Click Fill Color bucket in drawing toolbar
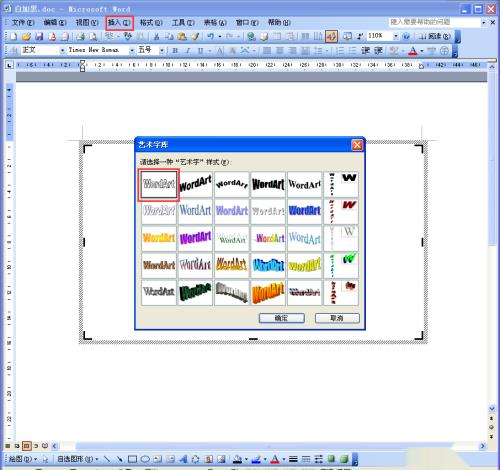Screen dimensions: 500x470 tap(238, 459)
